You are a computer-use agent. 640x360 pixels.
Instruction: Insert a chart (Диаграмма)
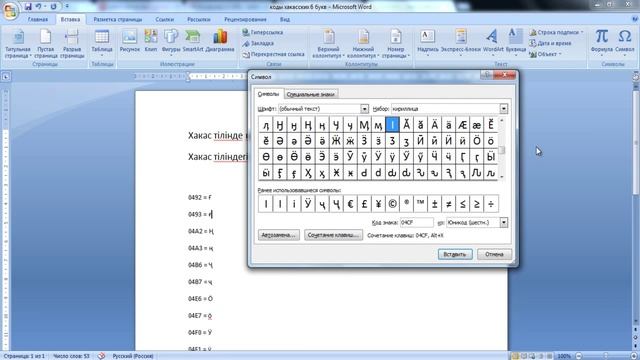(x=220, y=41)
